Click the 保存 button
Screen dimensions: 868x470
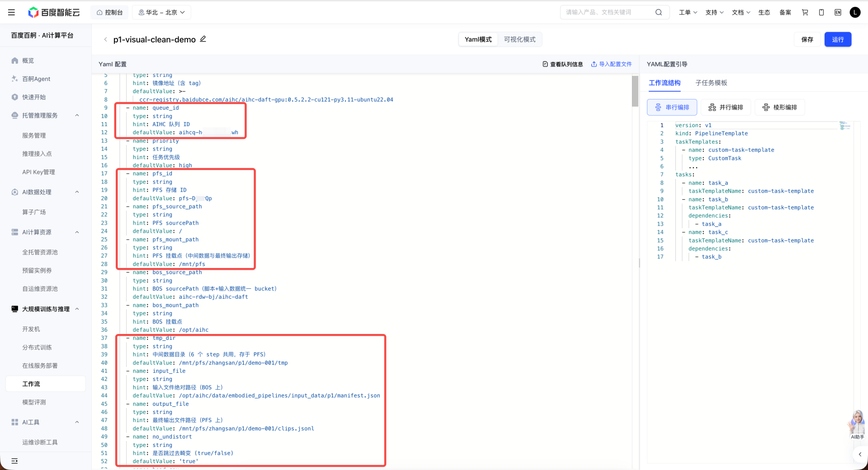tap(807, 39)
